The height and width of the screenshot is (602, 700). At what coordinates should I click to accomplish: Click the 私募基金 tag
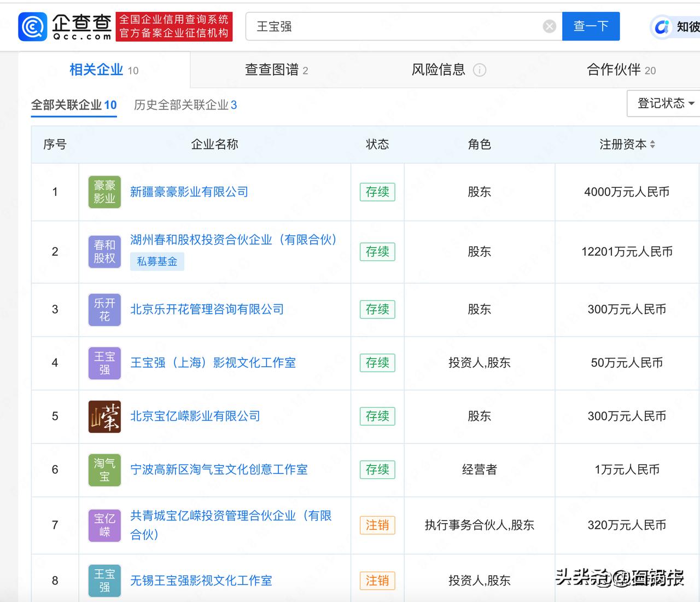pyautogui.click(x=157, y=262)
